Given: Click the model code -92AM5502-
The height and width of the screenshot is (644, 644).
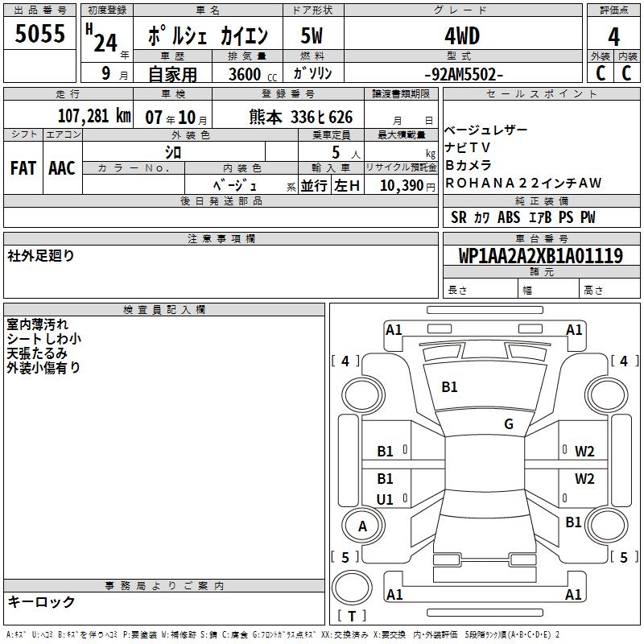Looking at the screenshot, I should tap(464, 74).
